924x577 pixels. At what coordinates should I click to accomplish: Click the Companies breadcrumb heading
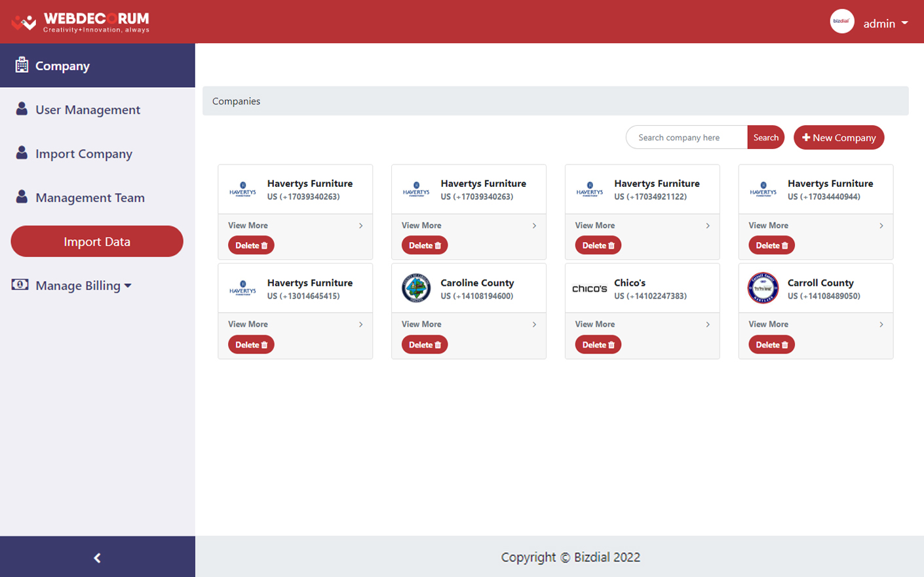pyautogui.click(x=237, y=101)
